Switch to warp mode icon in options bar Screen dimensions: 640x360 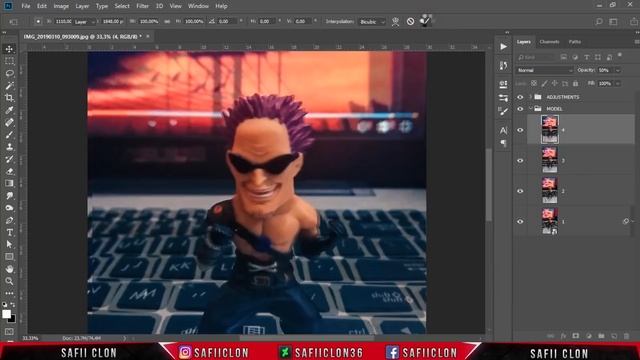395,21
